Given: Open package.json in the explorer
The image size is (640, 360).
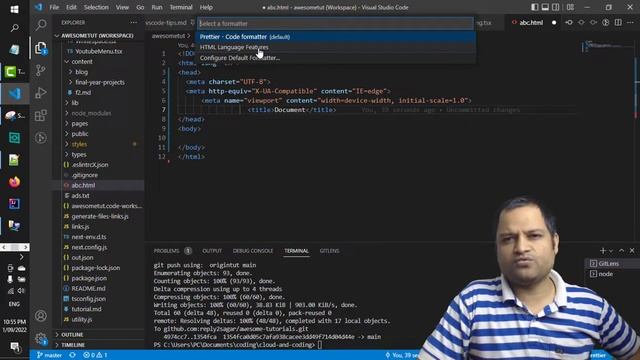Looking at the screenshot, I should coord(98,278).
